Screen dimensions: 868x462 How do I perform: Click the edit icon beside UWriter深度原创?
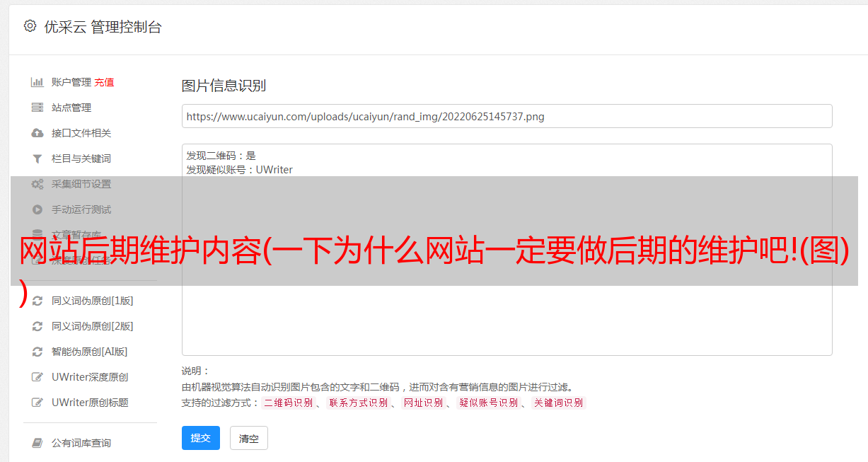tap(37, 377)
